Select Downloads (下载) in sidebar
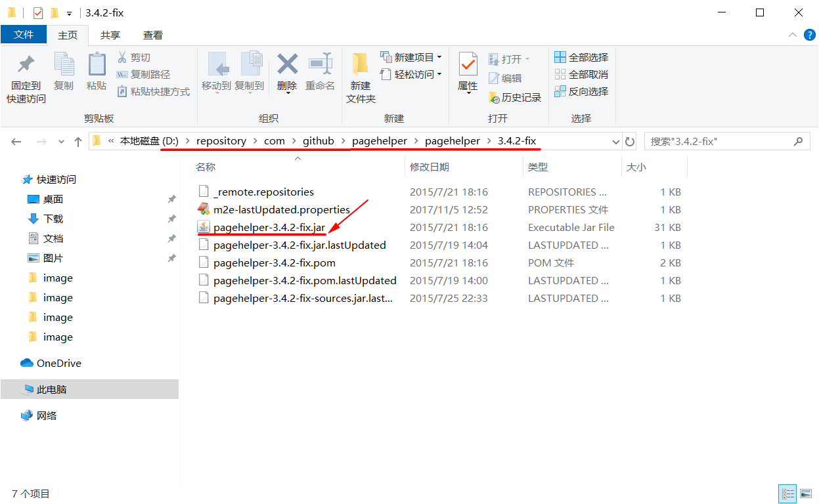This screenshot has width=819, height=504. 45,219
